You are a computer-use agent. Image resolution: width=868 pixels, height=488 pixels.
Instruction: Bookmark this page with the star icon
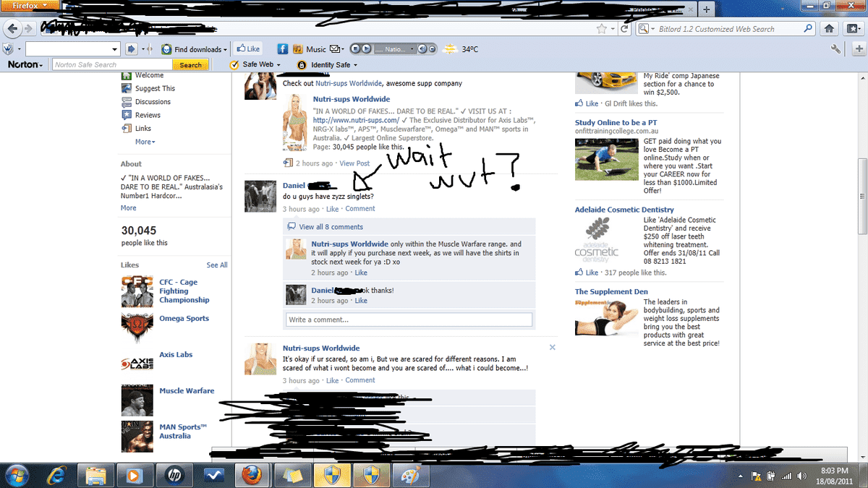coord(601,29)
